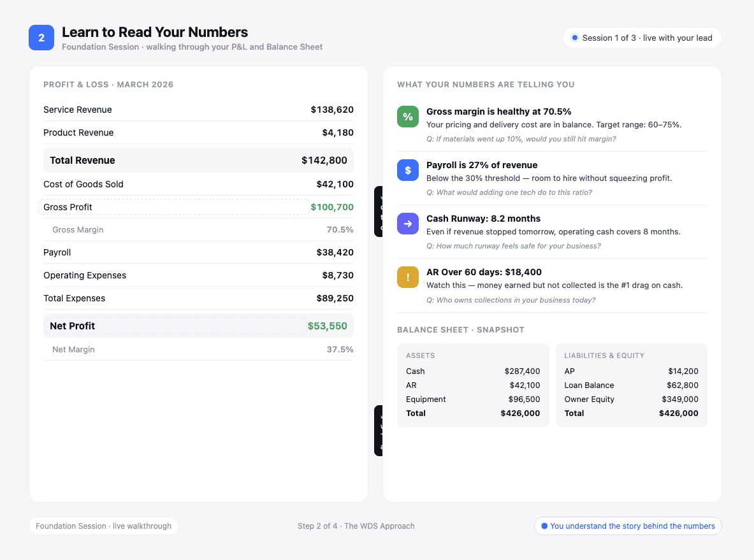Select the Gross Profit dotted field
This screenshot has height=560, width=754.
tap(174, 206)
